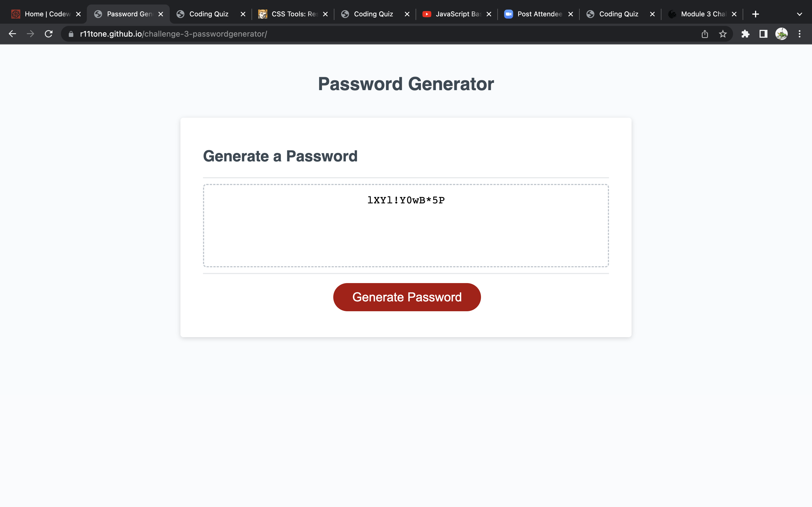Click the Generate Password button
This screenshot has width=812, height=507.
(x=407, y=297)
